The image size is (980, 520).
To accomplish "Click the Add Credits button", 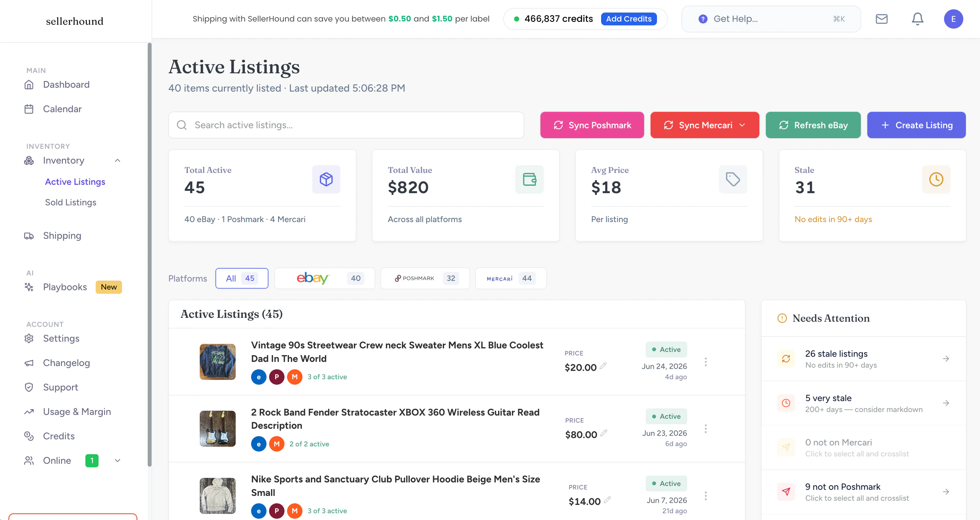I will tap(629, 19).
